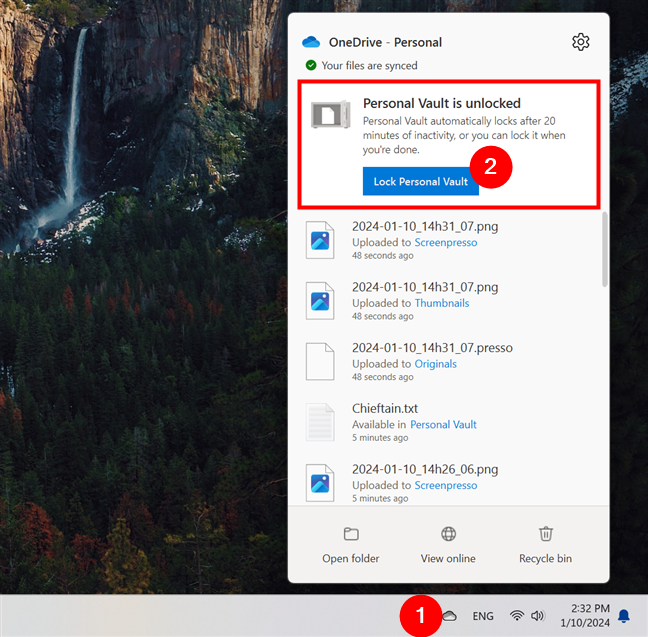Click 'OneDrive - Personal' title text
Screen dimensions: 648x637
coord(385,42)
